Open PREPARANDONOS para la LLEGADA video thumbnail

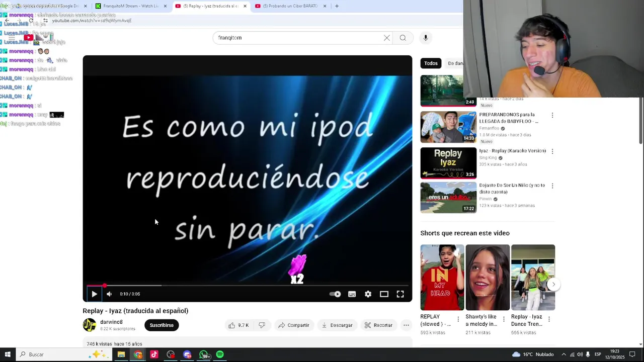448,127
